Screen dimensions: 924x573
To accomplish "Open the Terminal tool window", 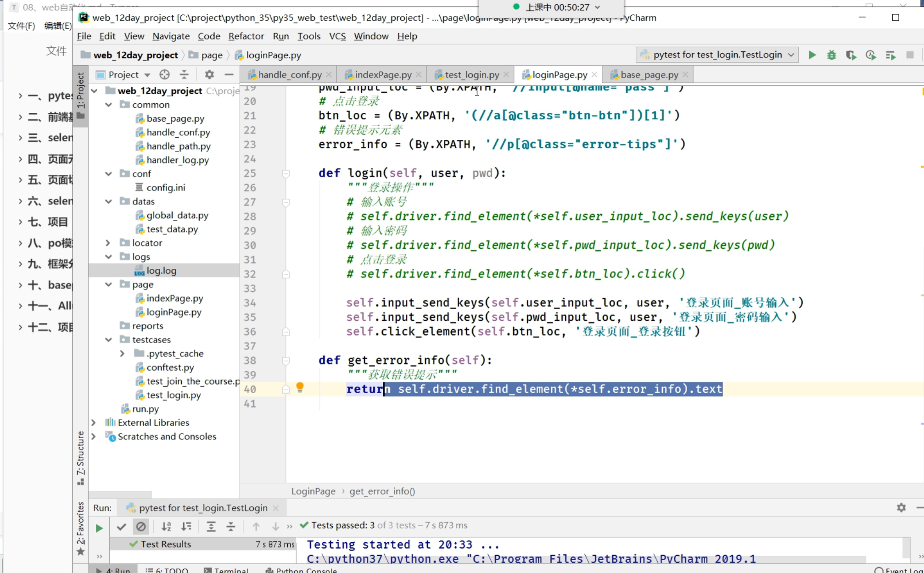I will [226, 570].
